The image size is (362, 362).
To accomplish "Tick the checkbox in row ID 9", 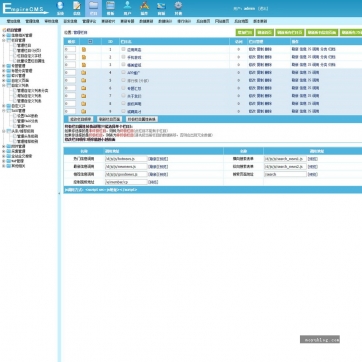I will pos(123,111).
